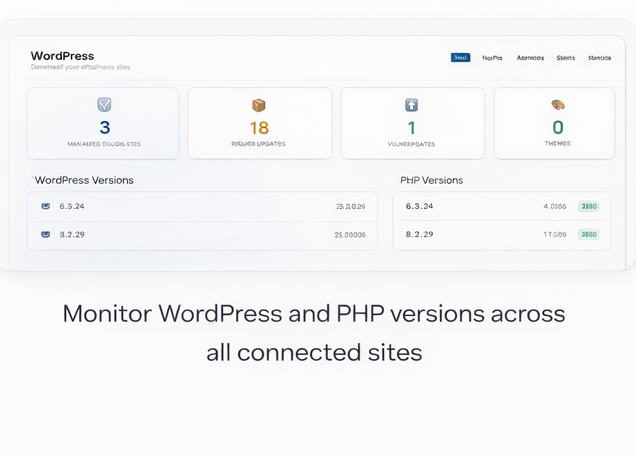
Task: Click the subtitle text beneath the WordPress heading
Action: [x=80, y=67]
